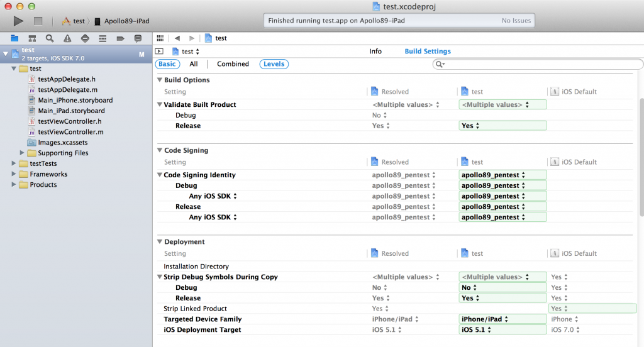Open the Issue navigator warning icon
The image size is (644, 347).
[x=67, y=38]
